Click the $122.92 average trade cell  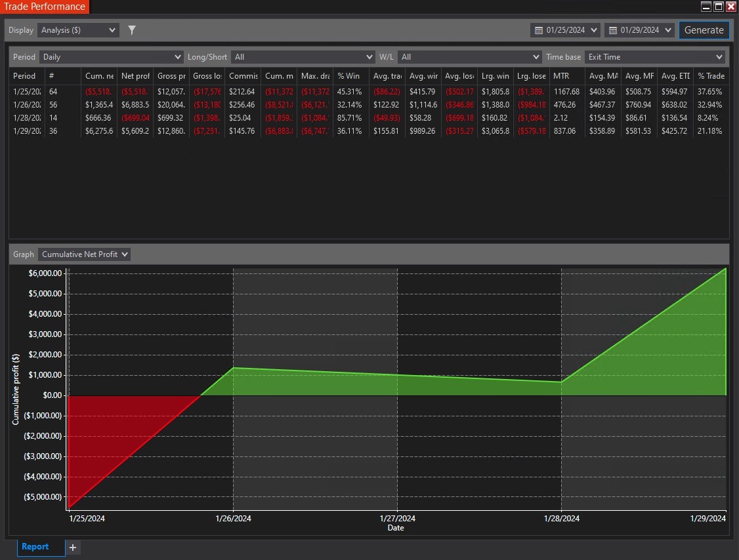pos(386,104)
